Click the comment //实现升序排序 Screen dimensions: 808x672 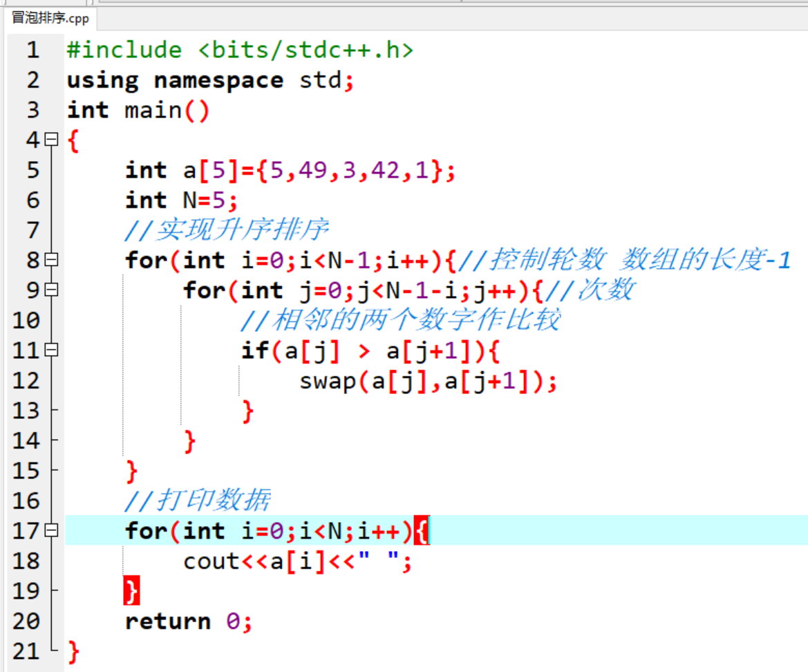(x=226, y=230)
